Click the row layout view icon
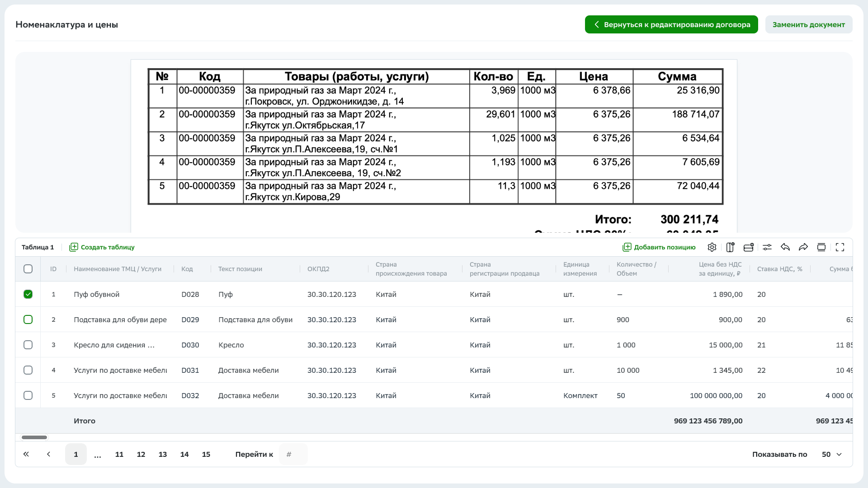Screen dimensions: 868x488 tap(821, 247)
